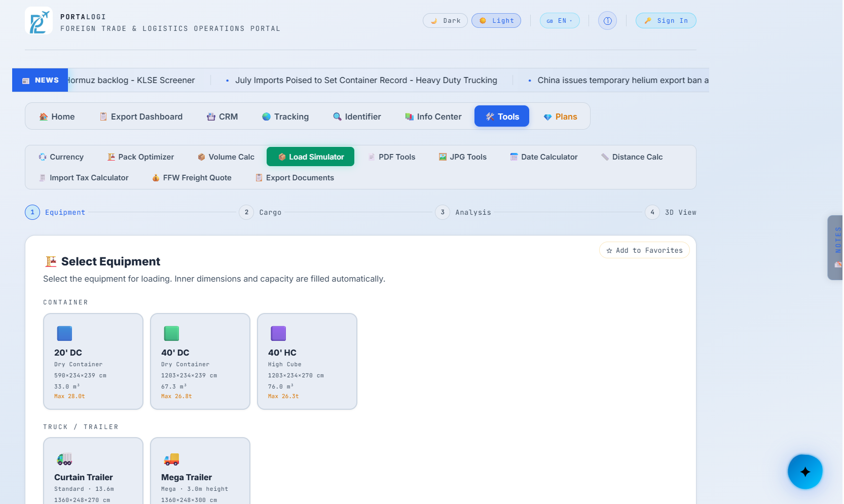Select the 40' HC High Cube card

click(307, 361)
